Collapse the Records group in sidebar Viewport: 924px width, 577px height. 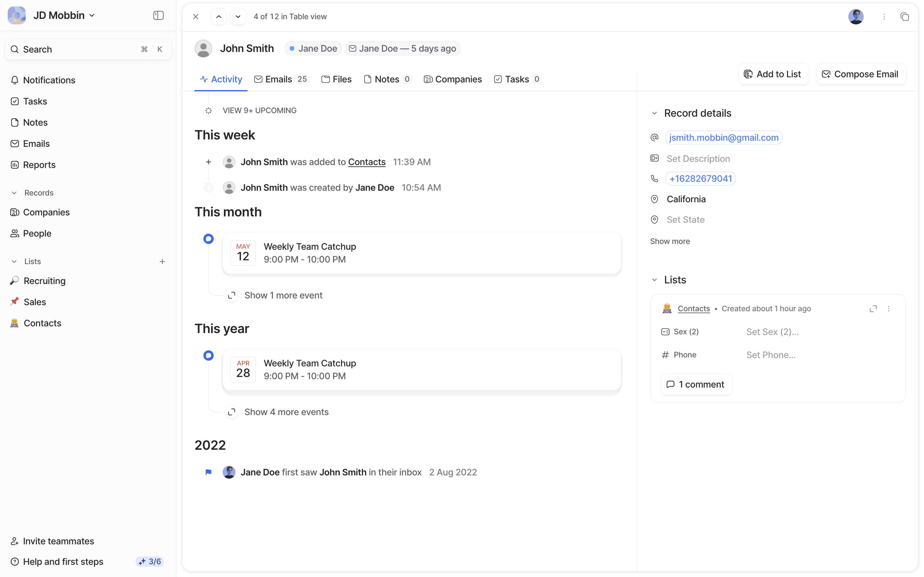pyautogui.click(x=14, y=193)
